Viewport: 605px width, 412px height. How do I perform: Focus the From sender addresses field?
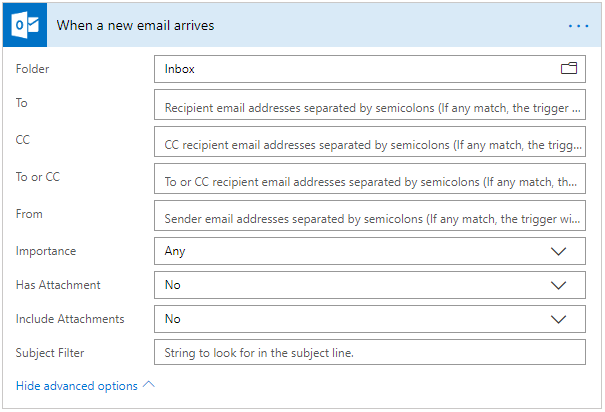[370, 217]
